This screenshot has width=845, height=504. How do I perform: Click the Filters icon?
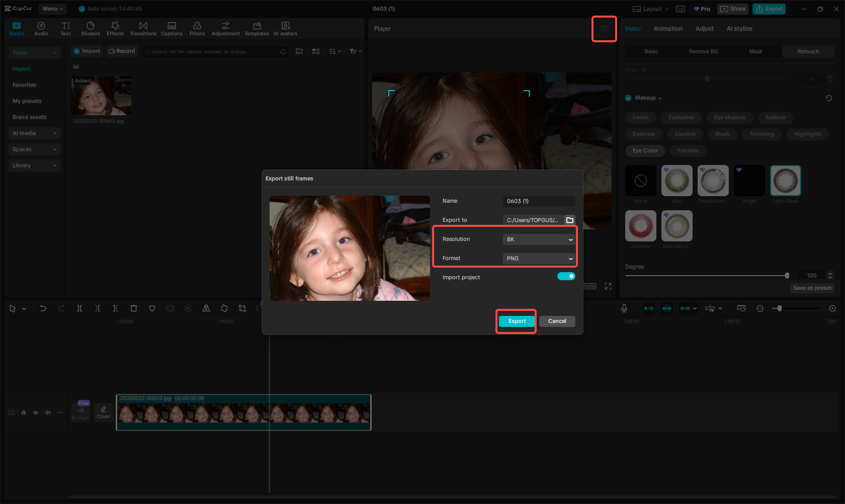197,28
